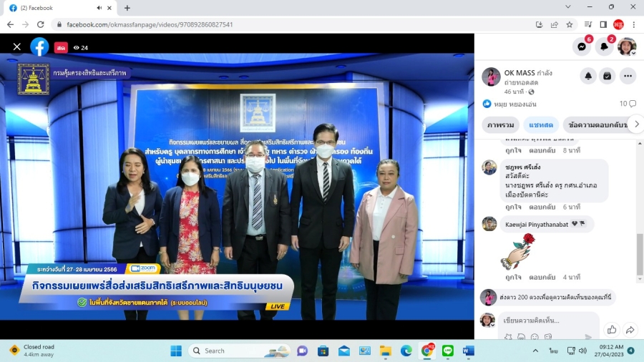The image size is (644, 362).
Task: Switch to the ภาพรวม tab
Action: click(500, 124)
